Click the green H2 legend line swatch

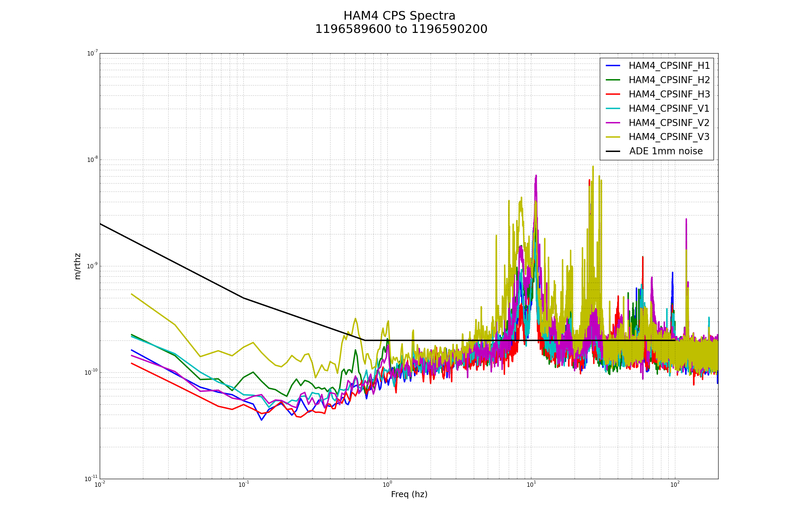(613, 80)
